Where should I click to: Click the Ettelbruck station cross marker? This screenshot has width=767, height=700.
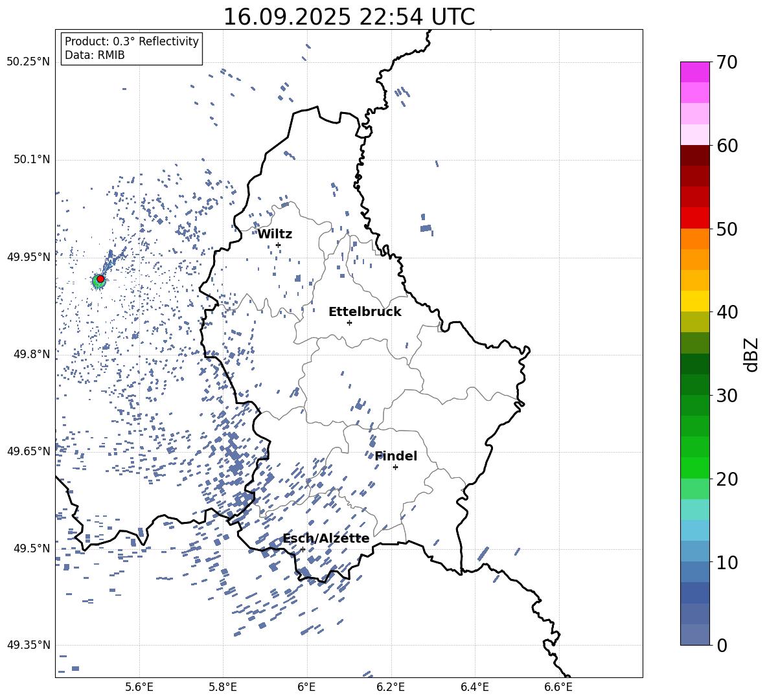click(349, 322)
